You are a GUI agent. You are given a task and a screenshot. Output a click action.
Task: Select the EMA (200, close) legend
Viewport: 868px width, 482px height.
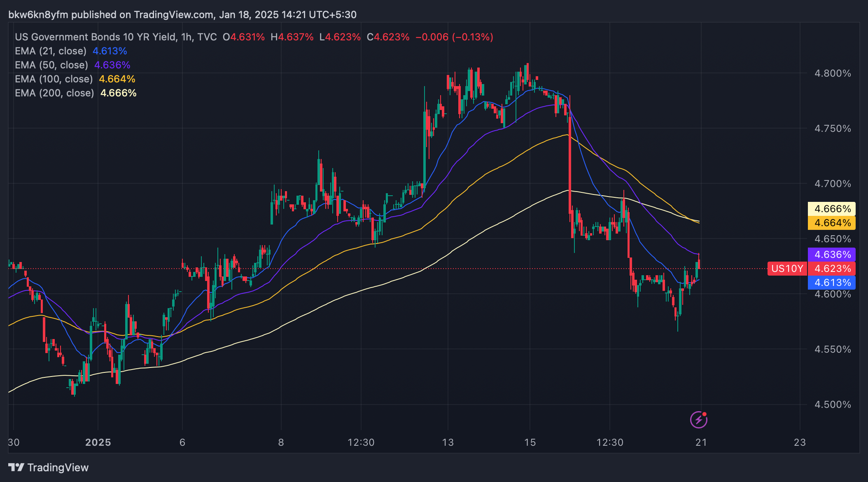[x=54, y=93]
